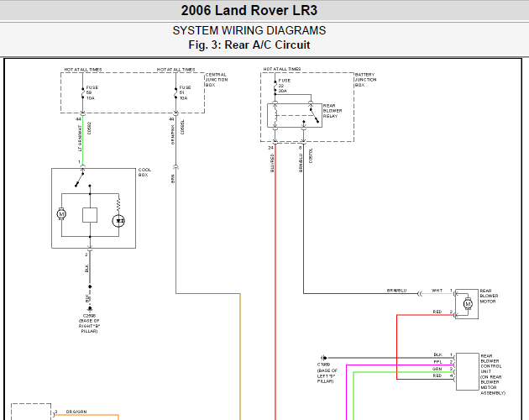Click the Fuse 22 symbol
This screenshot has width=529, height=420.
click(275, 87)
